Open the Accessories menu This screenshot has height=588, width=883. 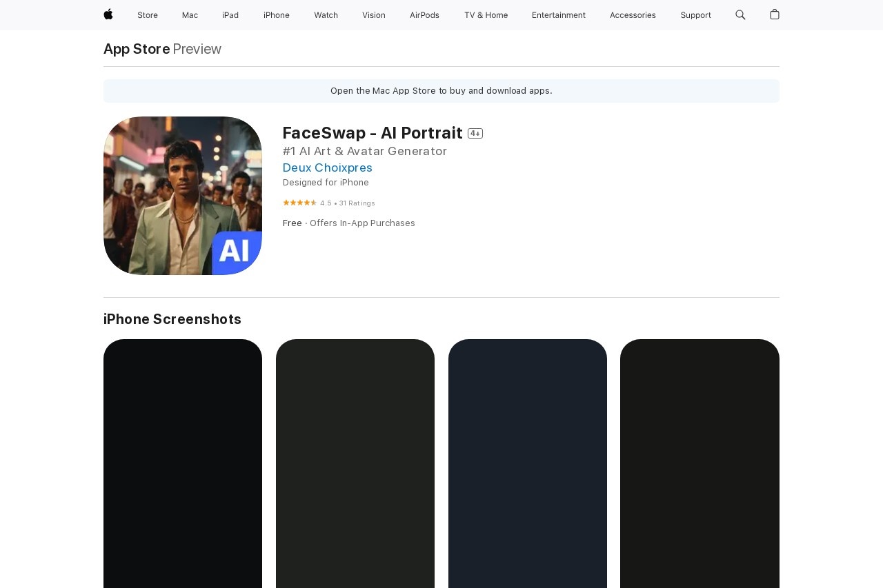633,15
